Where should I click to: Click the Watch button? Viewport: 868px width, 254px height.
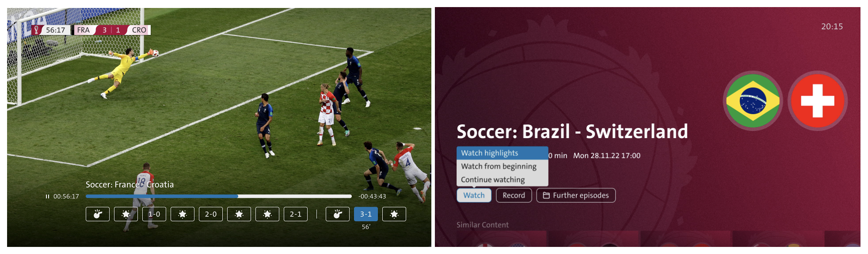pos(474,195)
